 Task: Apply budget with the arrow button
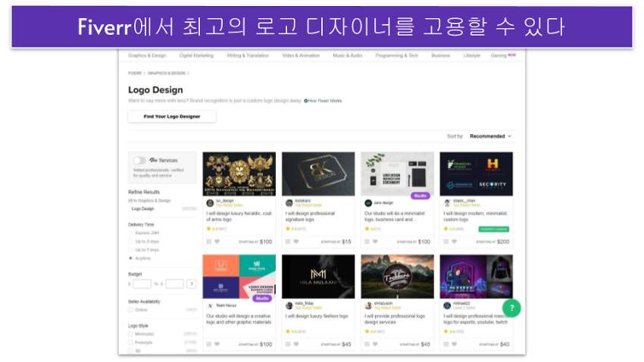192,284
